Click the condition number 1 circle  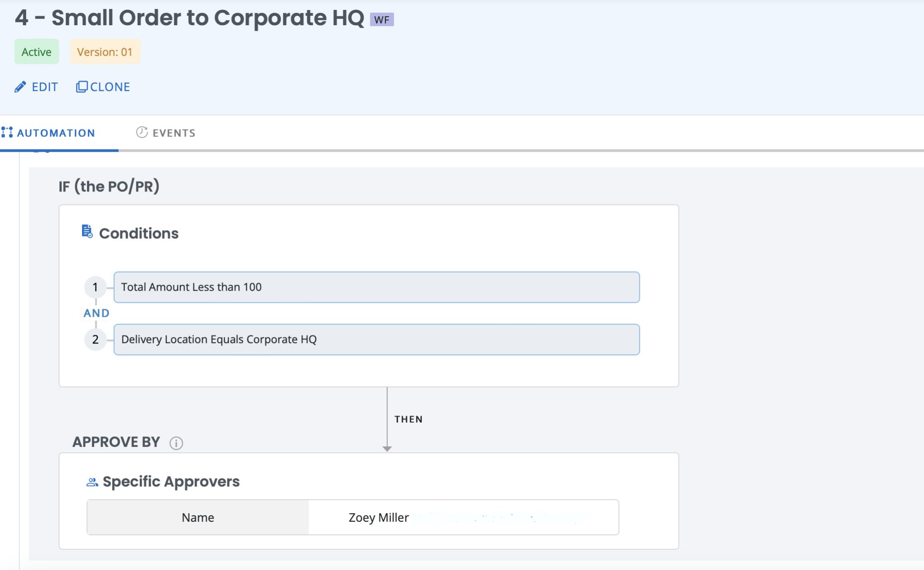pos(95,287)
